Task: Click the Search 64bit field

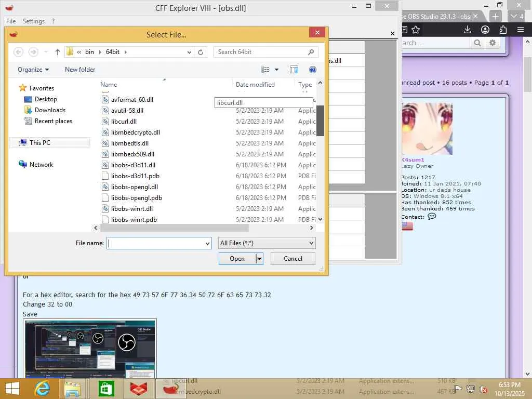Action: pos(261,52)
